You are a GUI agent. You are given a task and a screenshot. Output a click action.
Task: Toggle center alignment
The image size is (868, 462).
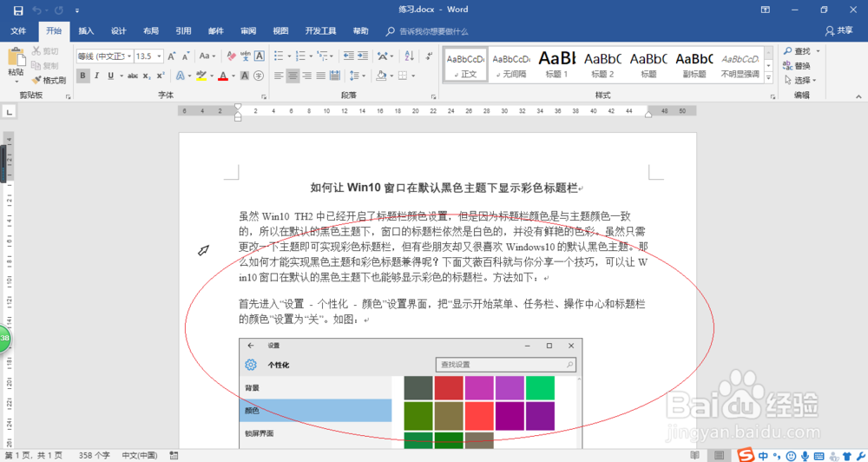tap(293, 76)
